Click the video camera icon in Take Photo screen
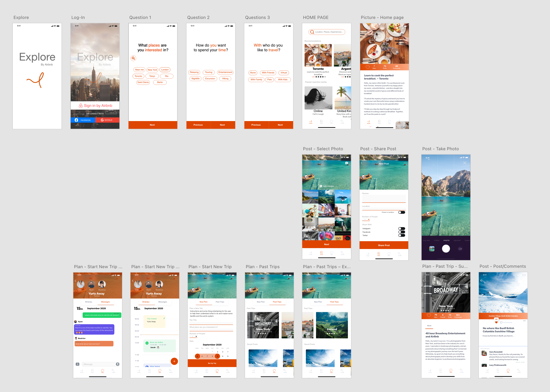Image resolution: width=550 pixels, height=392 pixels. point(460,249)
